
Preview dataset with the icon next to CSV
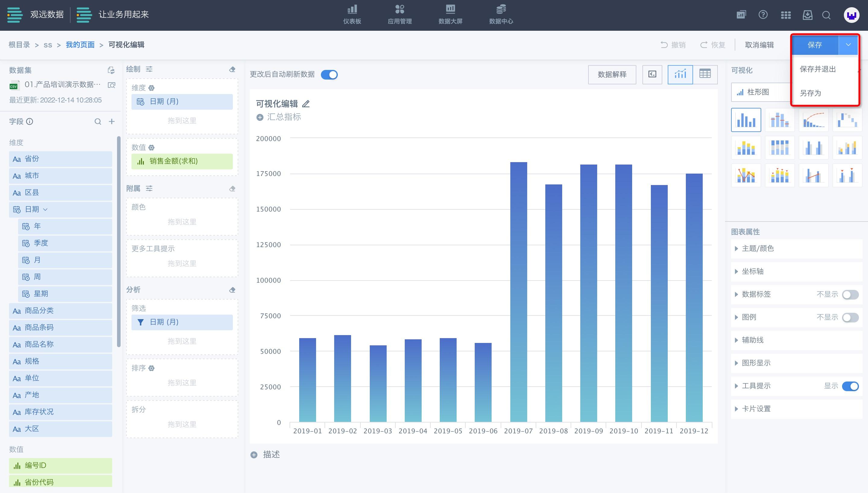pos(112,85)
